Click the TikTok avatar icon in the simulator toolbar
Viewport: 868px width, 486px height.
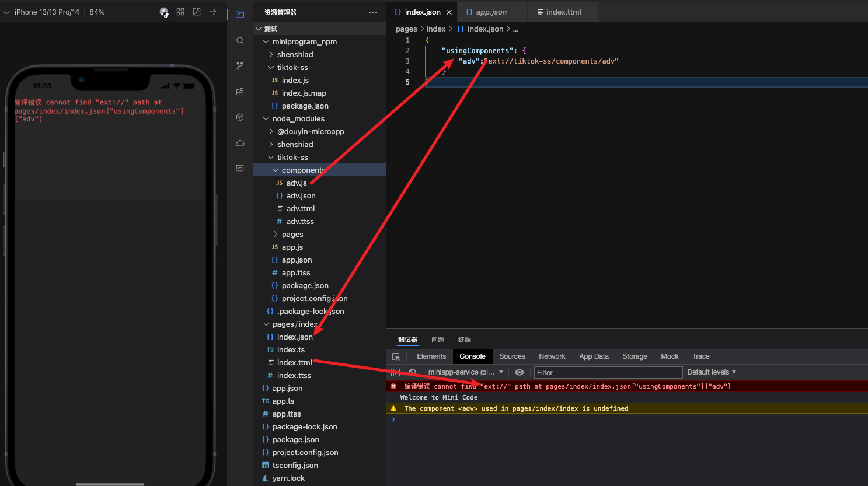164,12
